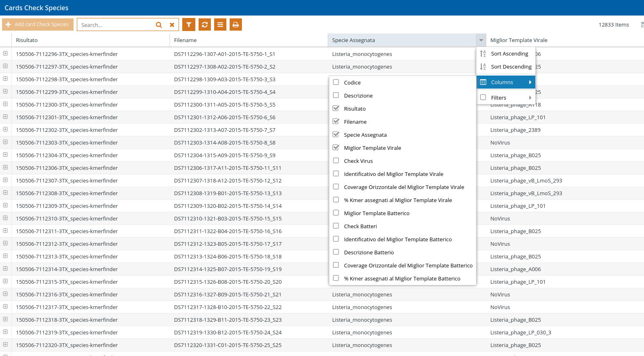Image resolution: width=644 pixels, height=356 pixels.
Task: Expand row 150506-7112320-3TX_species-kmerfinder
Action: pyautogui.click(x=5, y=345)
